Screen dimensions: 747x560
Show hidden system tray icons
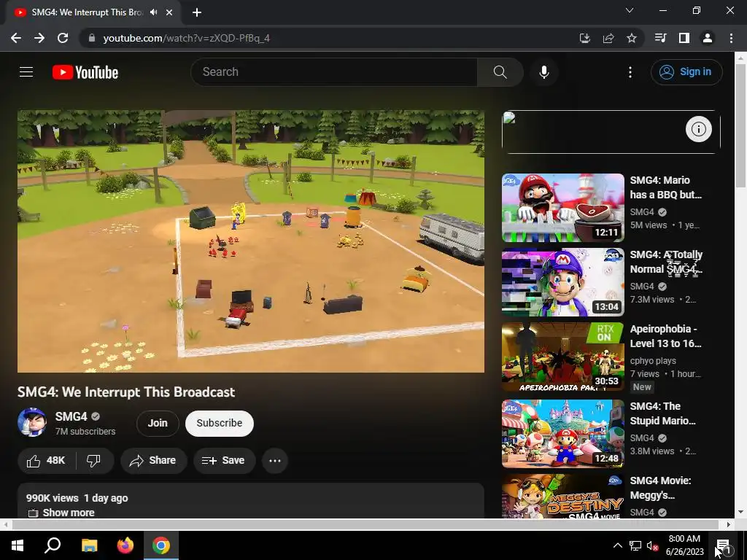617,545
